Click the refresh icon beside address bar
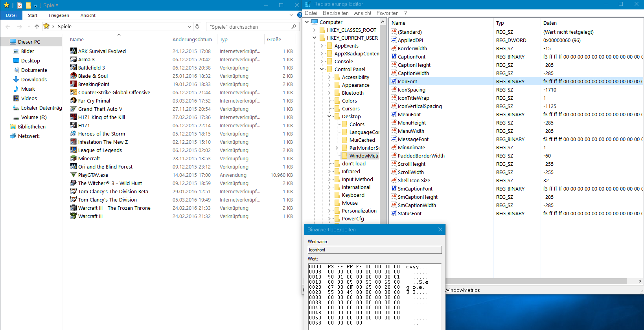 click(x=198, y=26)
